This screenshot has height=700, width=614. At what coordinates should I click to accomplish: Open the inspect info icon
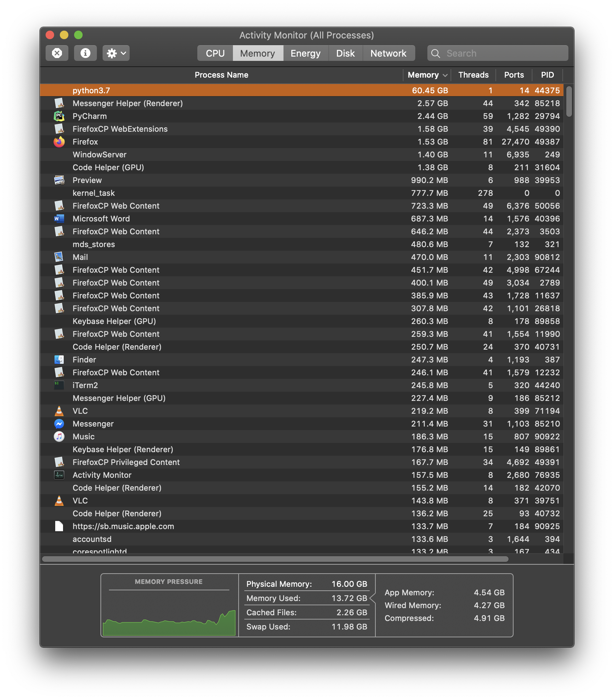pyautogui.click(x=85, y=53)
